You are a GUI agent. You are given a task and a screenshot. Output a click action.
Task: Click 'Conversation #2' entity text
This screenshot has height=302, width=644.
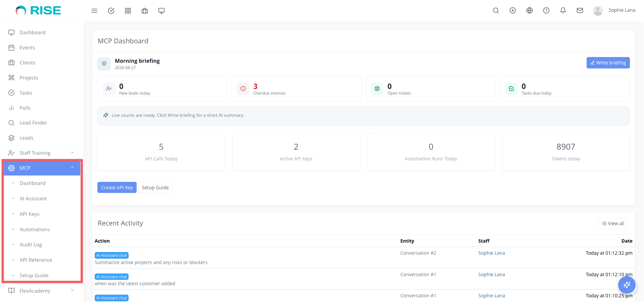418,253
